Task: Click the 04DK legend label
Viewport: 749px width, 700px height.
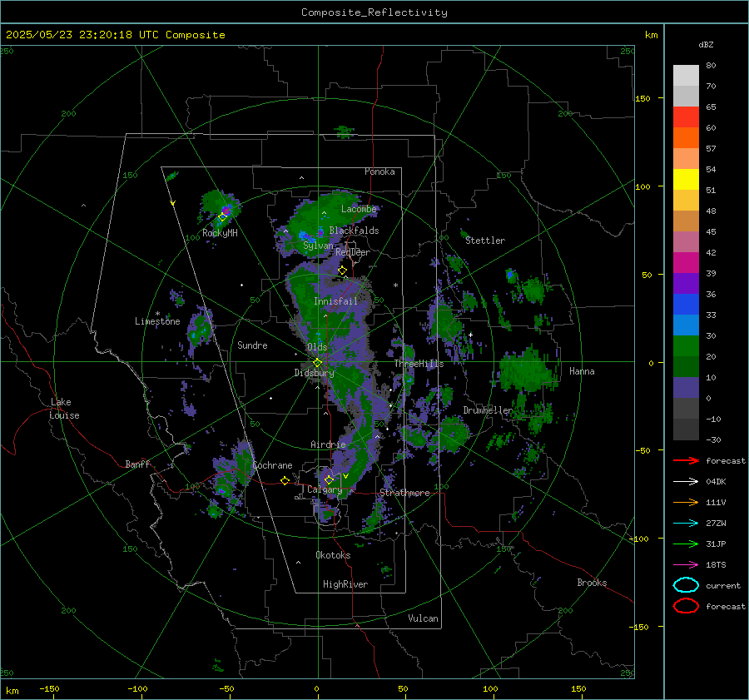Action: pyautogui.click(x=716, y=482)
